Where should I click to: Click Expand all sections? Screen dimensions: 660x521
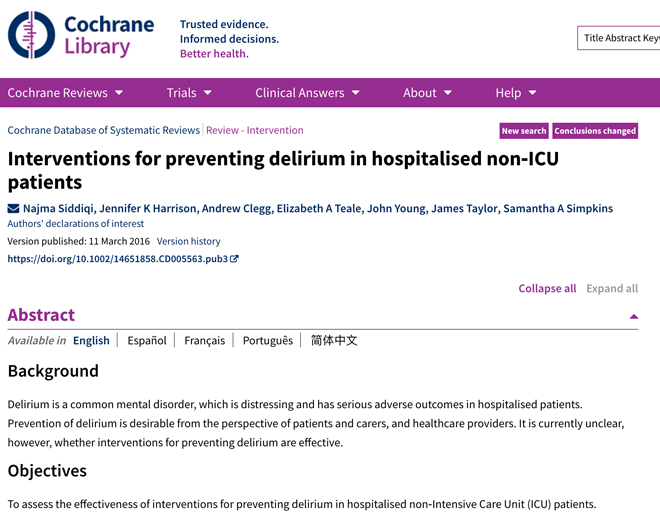[612, 288]
